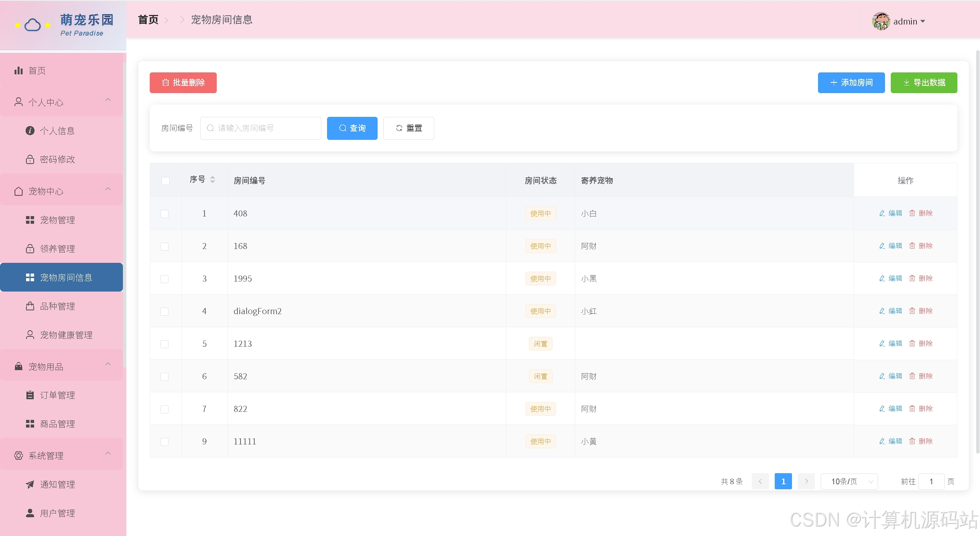This screenshot has height=536, width=980.
Task: Click clipboard icon beside 订单管理
Action: [30, 395]
